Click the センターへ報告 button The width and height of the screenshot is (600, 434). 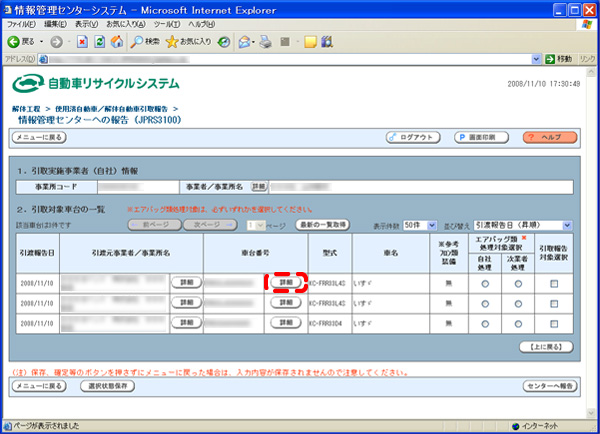click(550, 386)
